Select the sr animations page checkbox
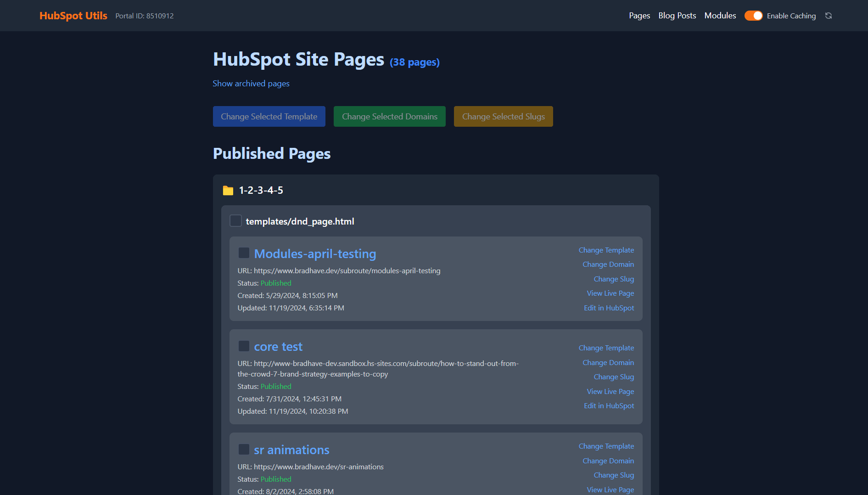Image resolution: width=868 pixels, height=495 pixels. tap(244, 449)
